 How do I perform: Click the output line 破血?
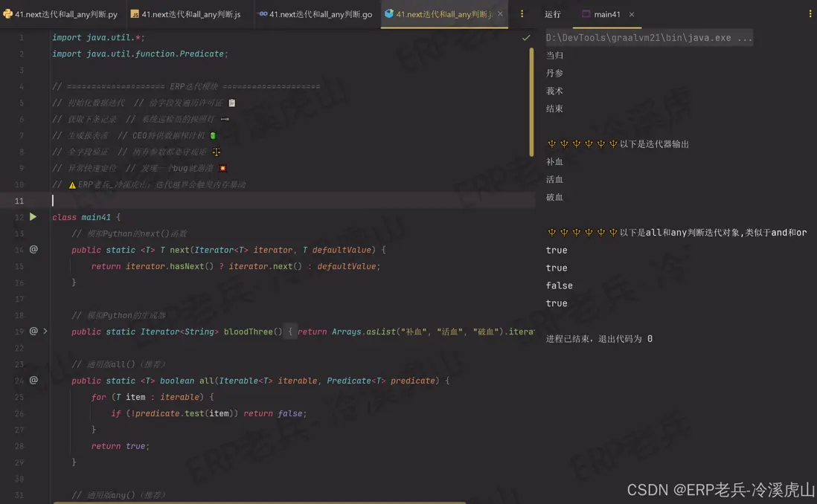[x=554, y=197]
